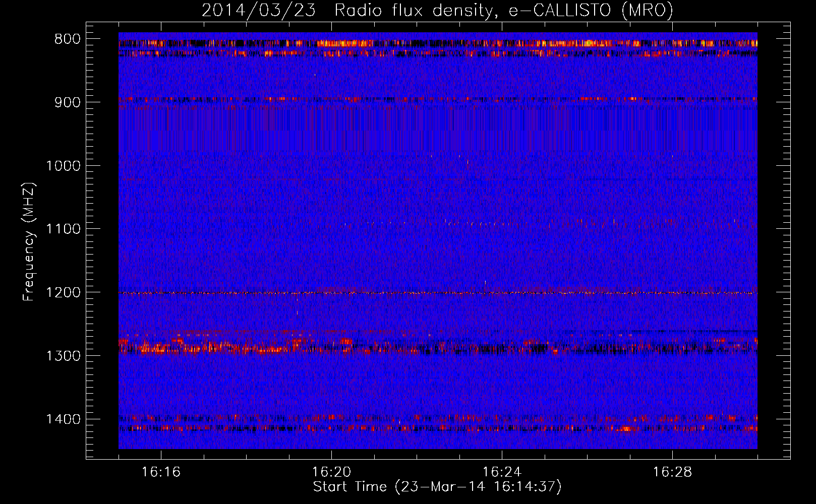Click the 1300 frequency tick label
This screenshot has height=504, width=816.
pyautogui.click(x=64, y=356)
